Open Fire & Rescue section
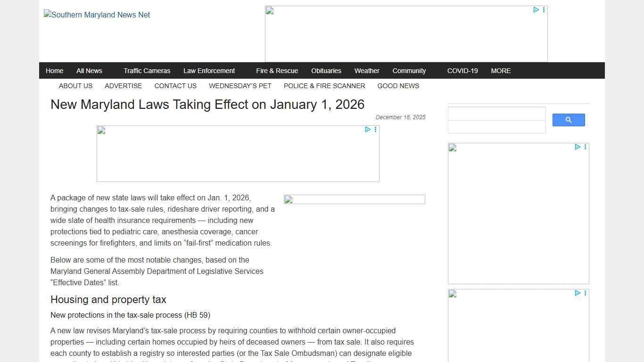This screenshot has width=644, height=362. pos(277,71)
